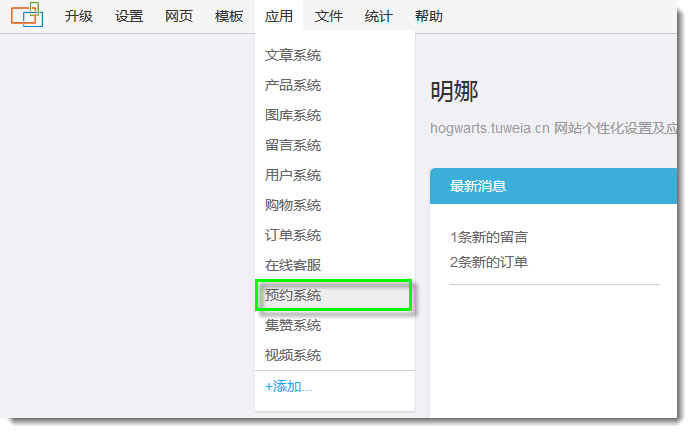The height and width of the screenshot is (433, 692).
Task: Expand the 文件 menu
Action: click(329, 17)
